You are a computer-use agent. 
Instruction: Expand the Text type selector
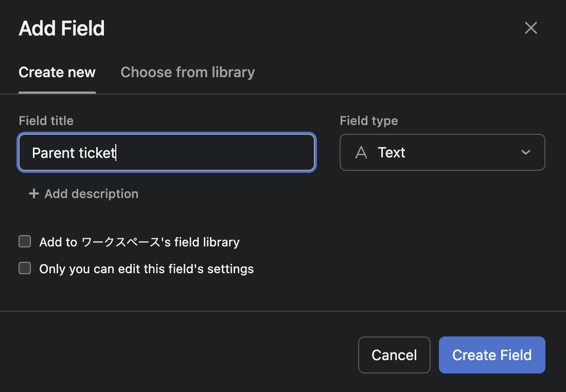coord(443,152)
